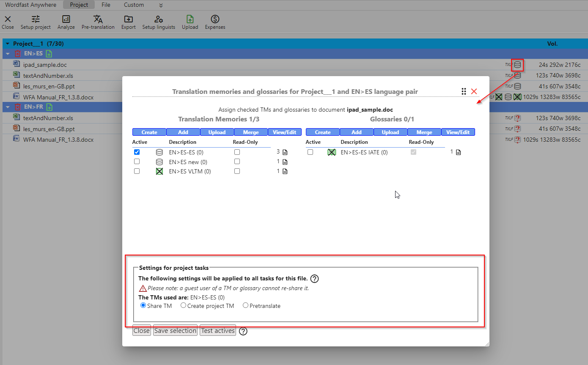Tick the Read-Only checkbox for EN>ES-ES (0)
This screenshot has height=365, width=588.
(x=237, y=152)
